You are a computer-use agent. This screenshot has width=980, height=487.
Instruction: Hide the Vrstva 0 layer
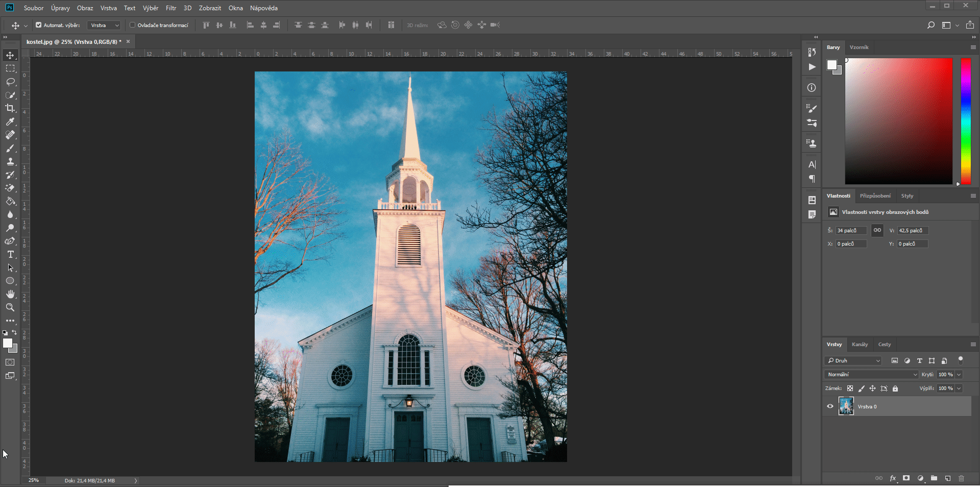pyautogui.click(x=830, y=406)
